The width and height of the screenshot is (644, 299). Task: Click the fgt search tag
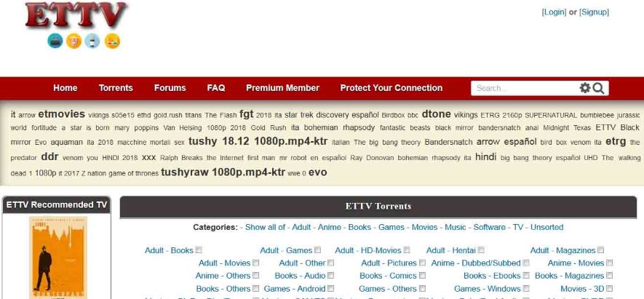click(247, 114)
